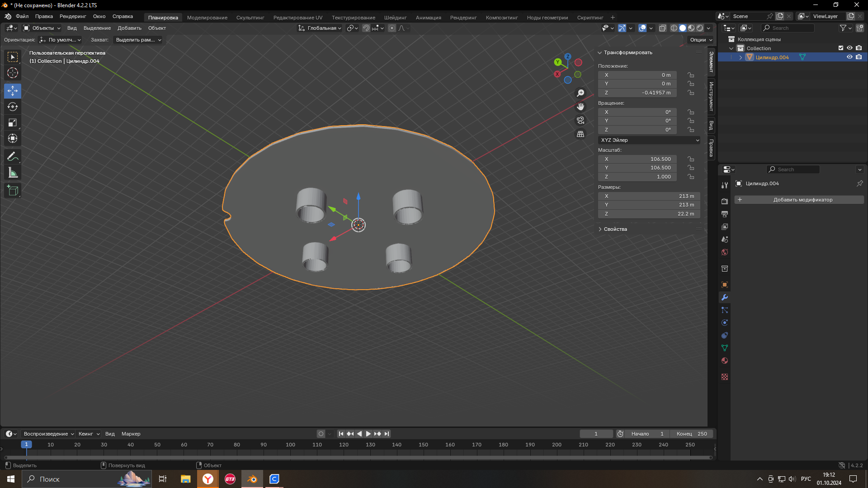Expand Цилиндр.004 tree item in outliner
The width and height of the screenshot is (868, 488).
click(741, 57)
